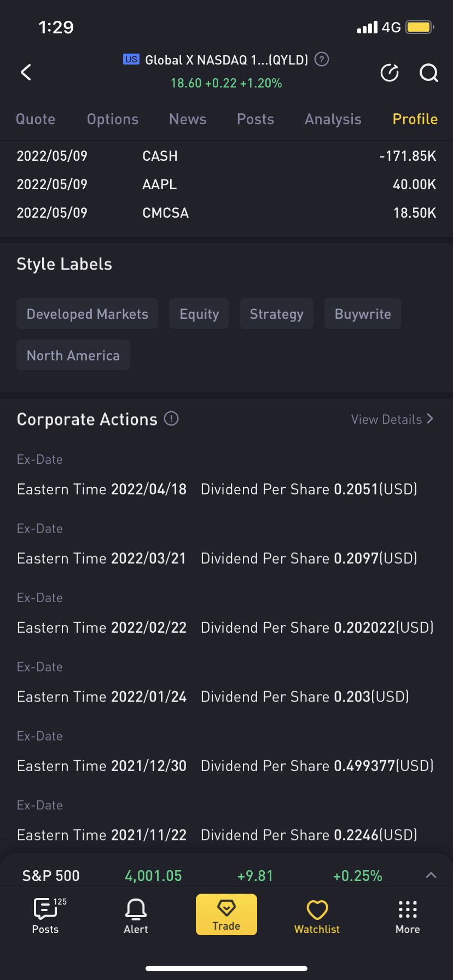Tap the question mark next to QYLD

coord(322,59)
